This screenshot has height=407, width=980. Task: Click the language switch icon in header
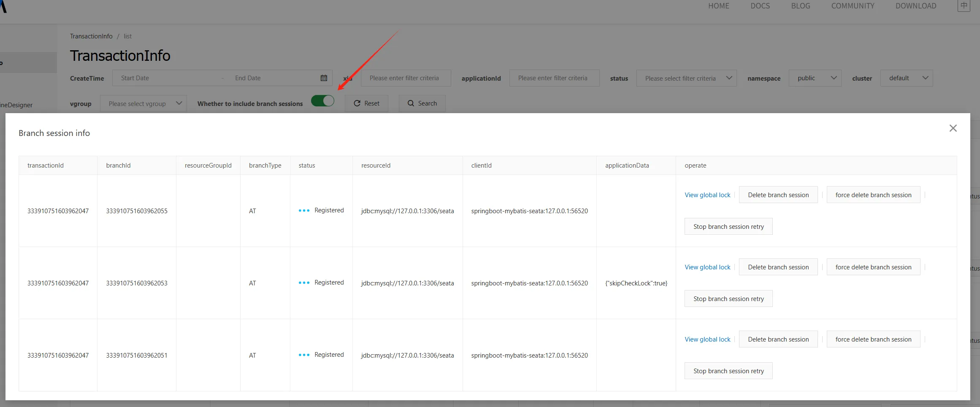(964, 6)
